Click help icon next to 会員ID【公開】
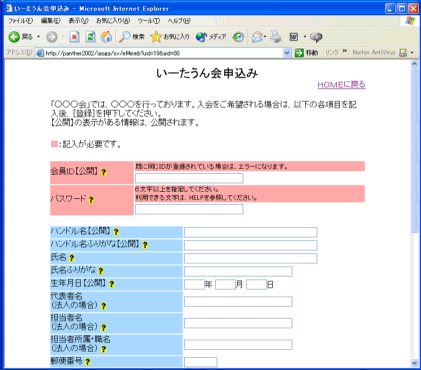 point(104,172)
